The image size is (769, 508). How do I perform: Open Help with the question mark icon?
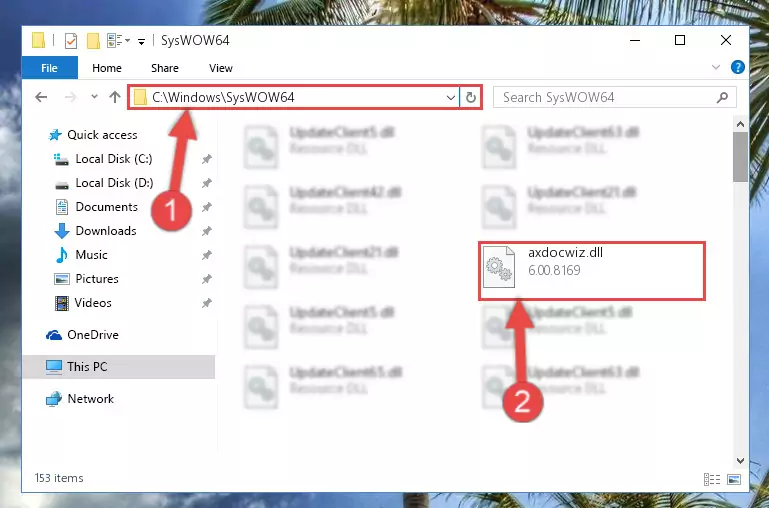[x=738, y=67]
